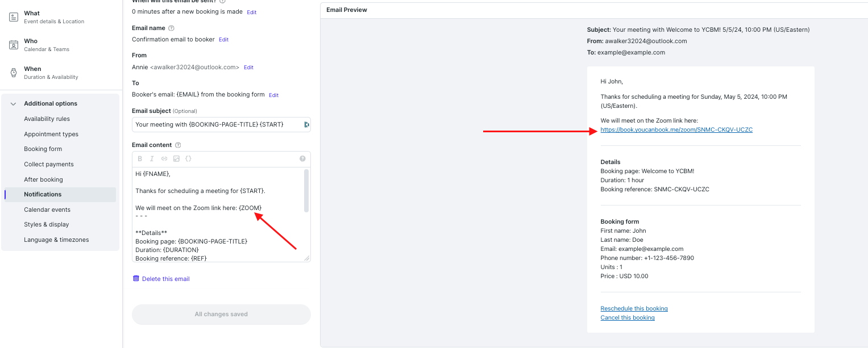Click the Zoom meeting link in preview
The height and width of the screenshot is (348, 868).
tap(676, 129)
